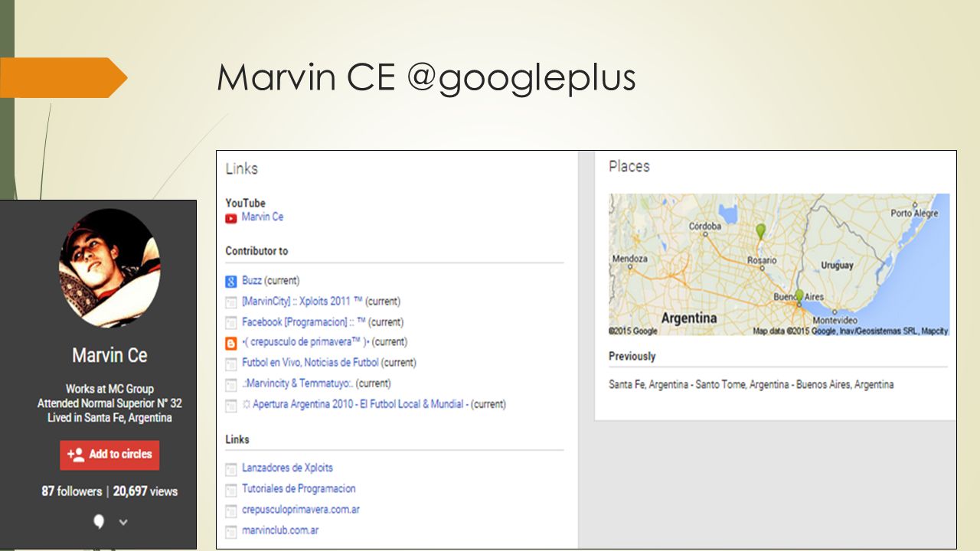Open the Marvin Ce YouTube link

coord(263,217)
